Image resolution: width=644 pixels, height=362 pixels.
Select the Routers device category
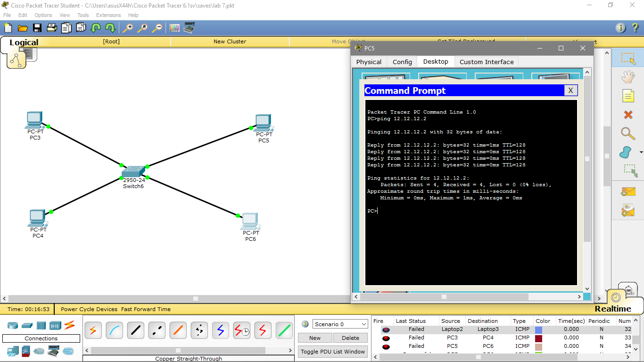pyautogui.click(x=12, y=325)
